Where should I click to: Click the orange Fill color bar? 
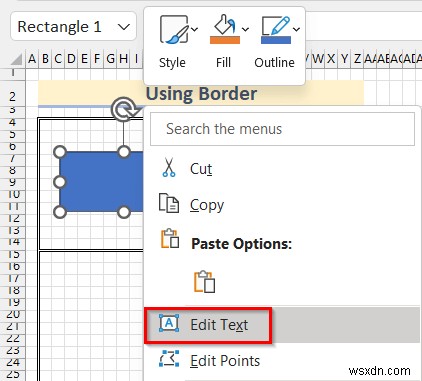coord(225,40)
